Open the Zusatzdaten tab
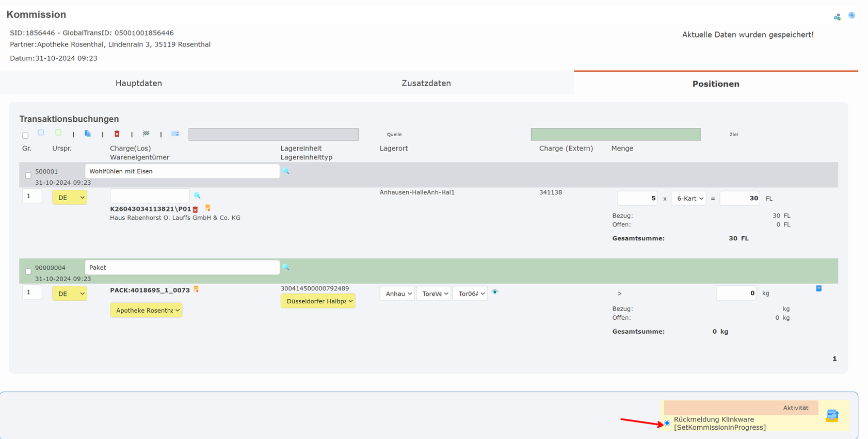 tap(426, 83)
